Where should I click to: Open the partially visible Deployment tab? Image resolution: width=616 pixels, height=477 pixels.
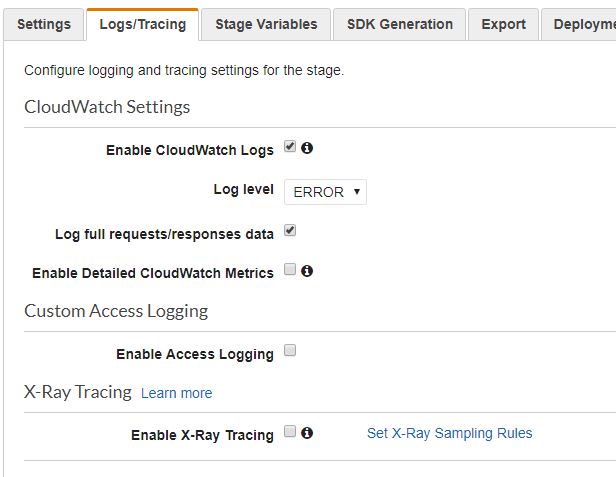(582, 24)
